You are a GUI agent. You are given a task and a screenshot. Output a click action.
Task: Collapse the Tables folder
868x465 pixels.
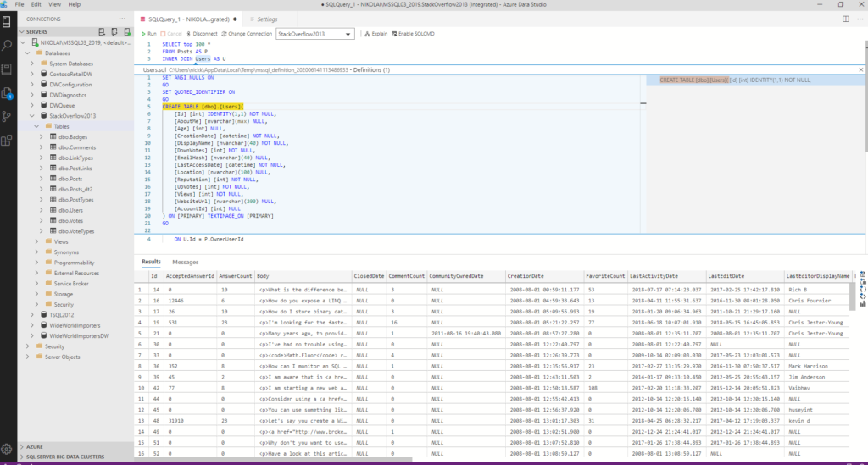pos(36,126)
